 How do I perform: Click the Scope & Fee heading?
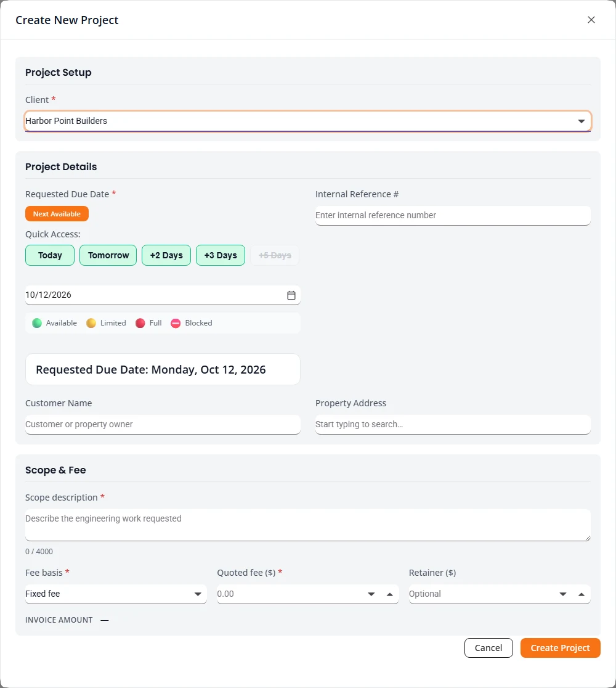[55, 470]
